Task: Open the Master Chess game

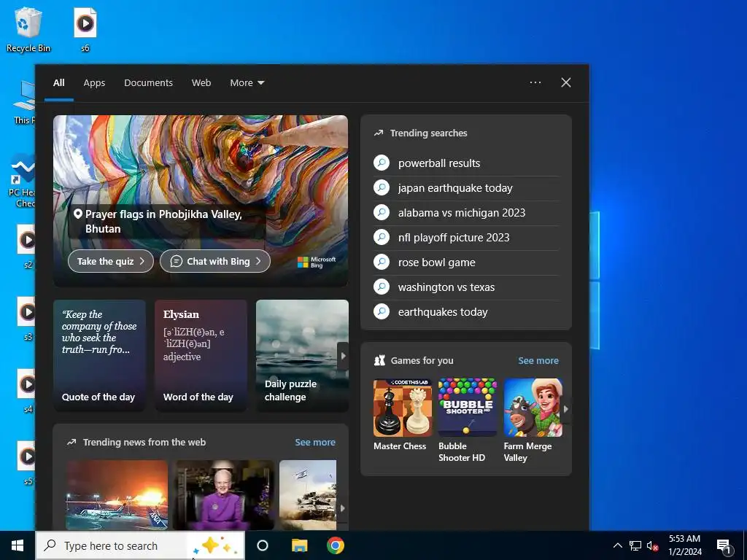Action: (x=403, y=414)
